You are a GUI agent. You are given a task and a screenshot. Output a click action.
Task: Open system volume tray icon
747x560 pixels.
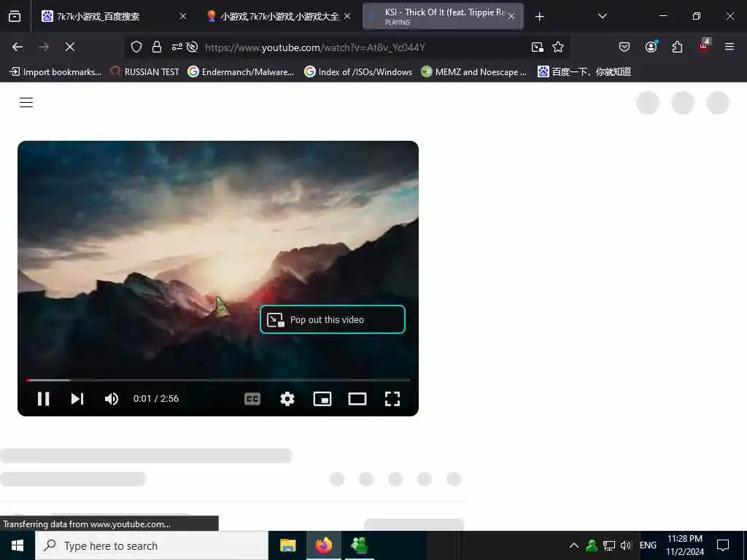(x=625, y=545)
